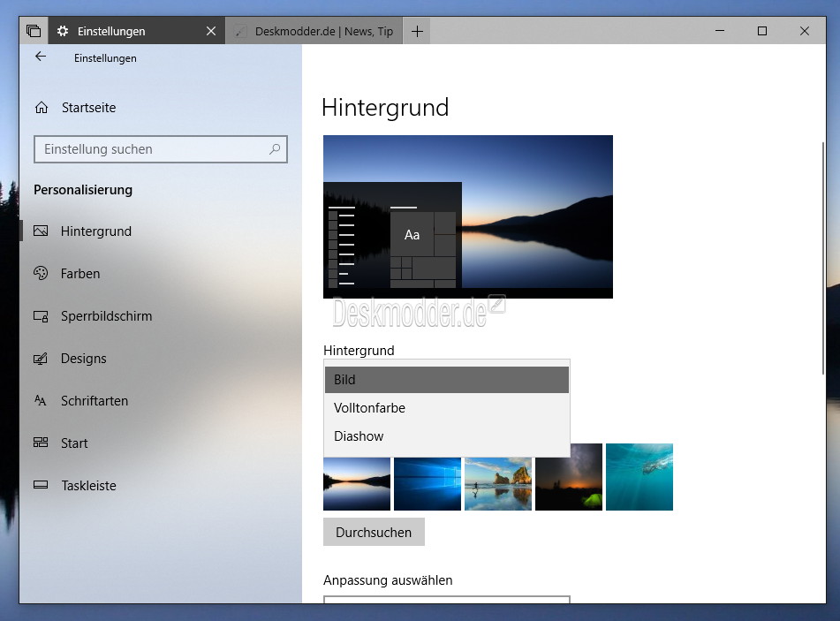Pick the lake sunset wallpaper thumbnail

pos(357,483)
